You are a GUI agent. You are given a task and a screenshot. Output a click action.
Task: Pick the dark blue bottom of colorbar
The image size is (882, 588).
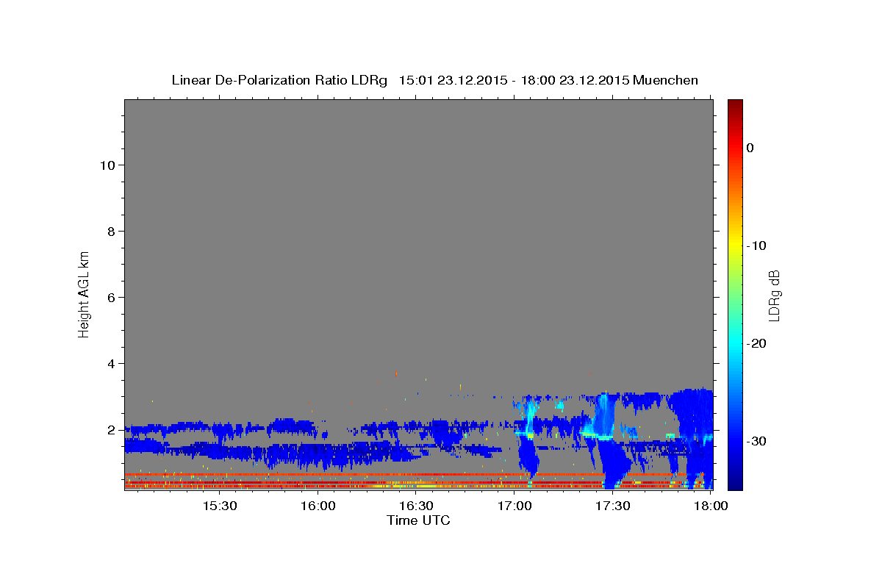coord(735,481)
